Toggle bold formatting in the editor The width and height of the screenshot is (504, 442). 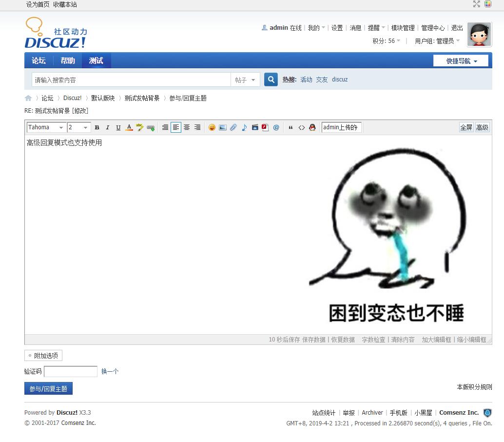pos(97,127)
